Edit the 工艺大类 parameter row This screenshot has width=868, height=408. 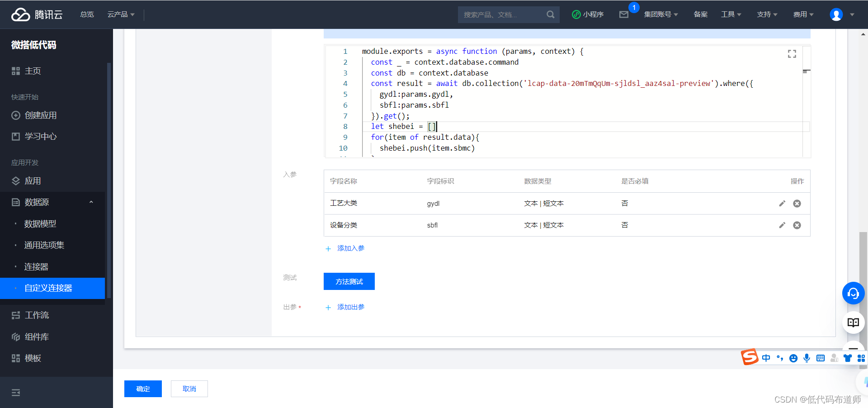point(782,204)
